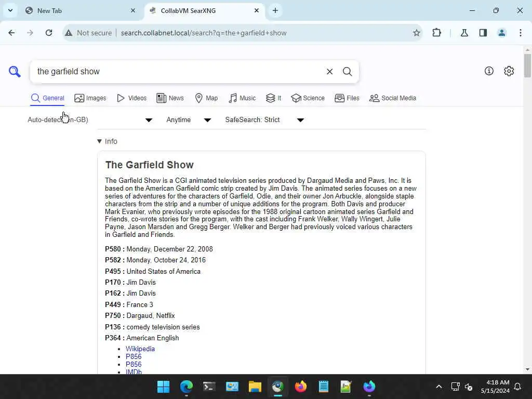The image size is (532, 399).
Task: Open browser Extensions puzzle icon
Action: (436, 33)
